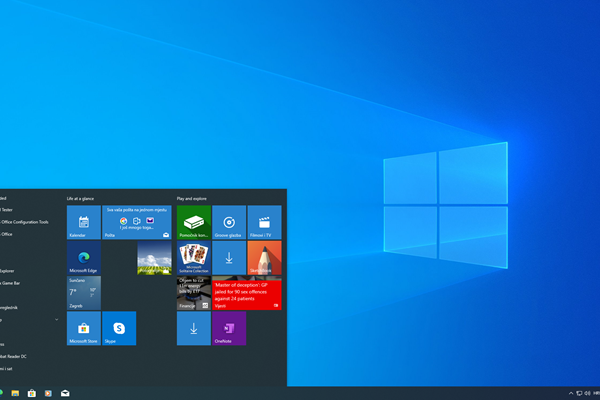600x400 pixels.
Task: Click the network icon in system tray
Action: [x=579, y=393]
